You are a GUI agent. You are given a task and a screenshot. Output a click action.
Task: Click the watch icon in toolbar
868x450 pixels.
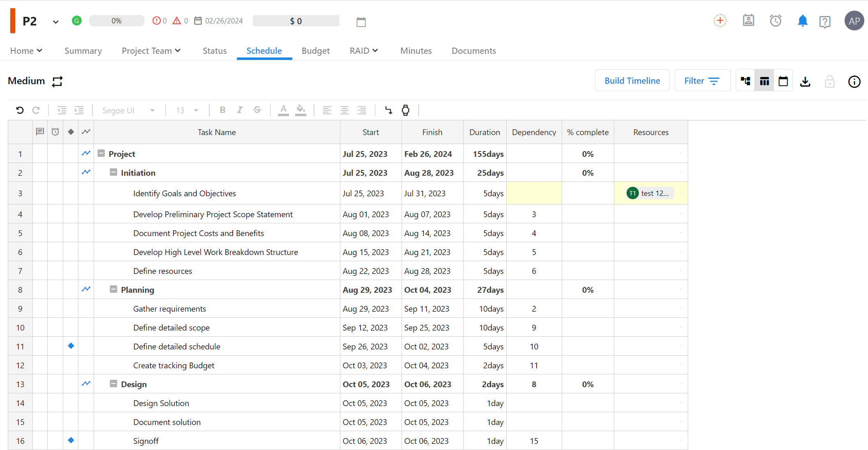coord(406,110)
